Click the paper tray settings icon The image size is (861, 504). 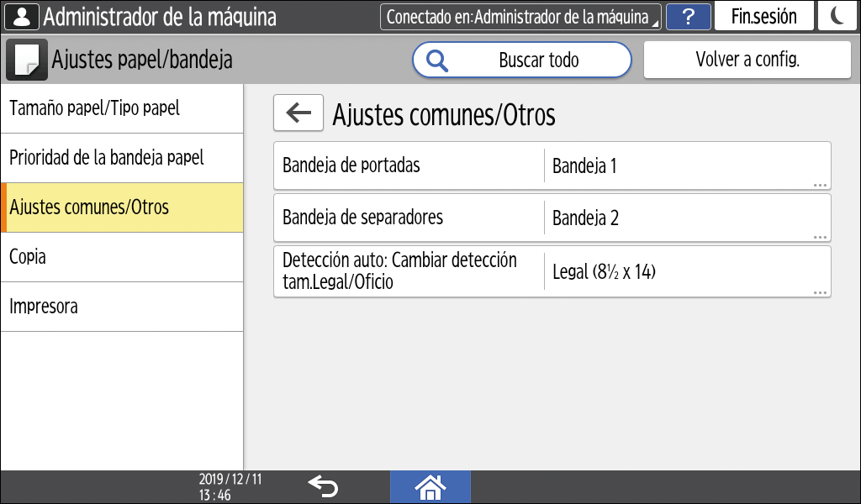tap(24, 60)
